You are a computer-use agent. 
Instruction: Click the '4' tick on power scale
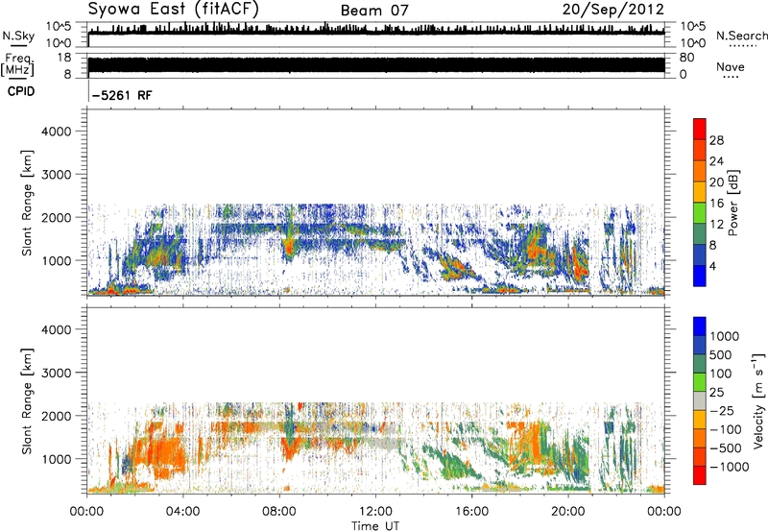(x=712, y=266)
